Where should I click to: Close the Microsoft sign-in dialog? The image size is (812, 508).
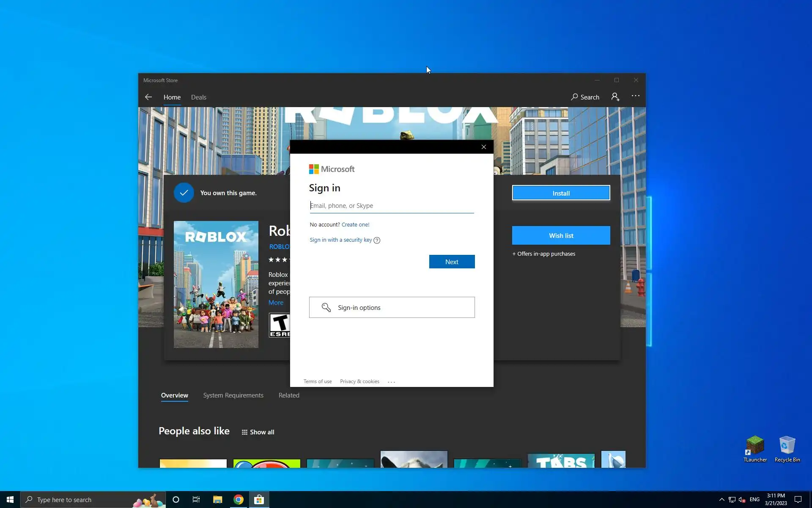coord(484,147)
